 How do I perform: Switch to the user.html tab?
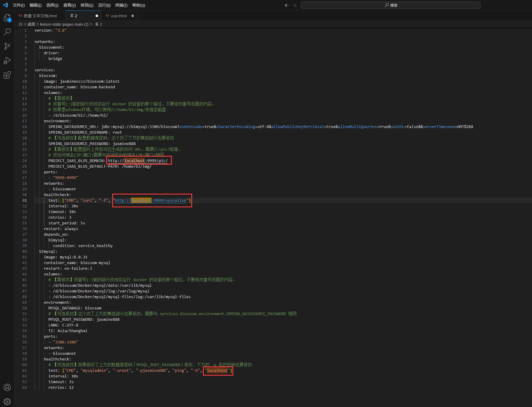[x=118, y=16]
